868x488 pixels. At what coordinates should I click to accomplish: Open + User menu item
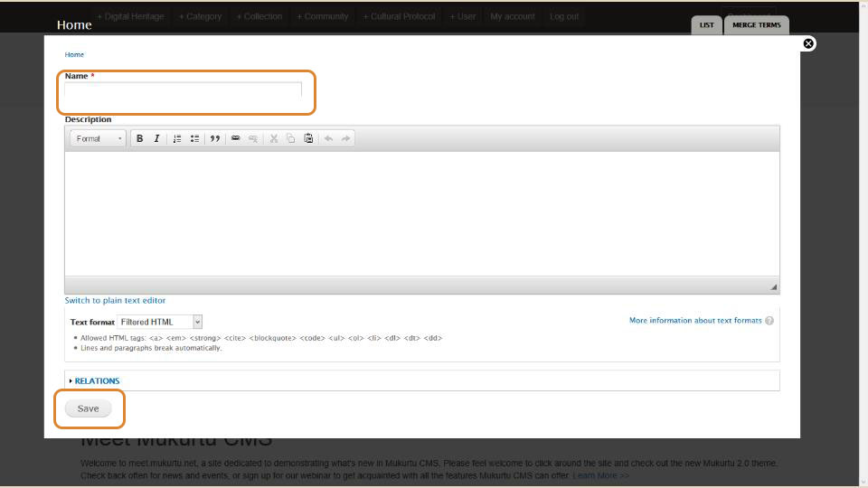pyautogui.click(x=462, y=16)
